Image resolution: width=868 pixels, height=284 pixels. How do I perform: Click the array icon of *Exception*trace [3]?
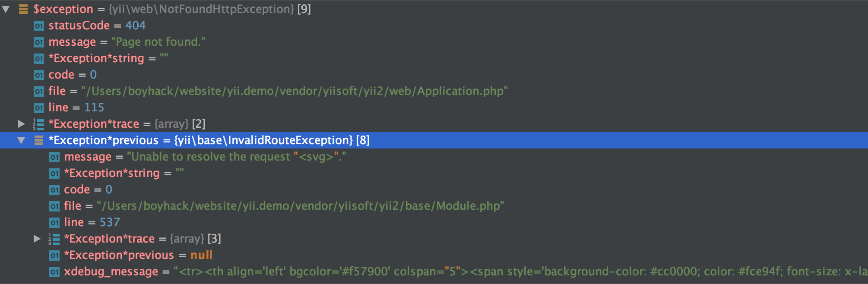[x=54, y=239]
